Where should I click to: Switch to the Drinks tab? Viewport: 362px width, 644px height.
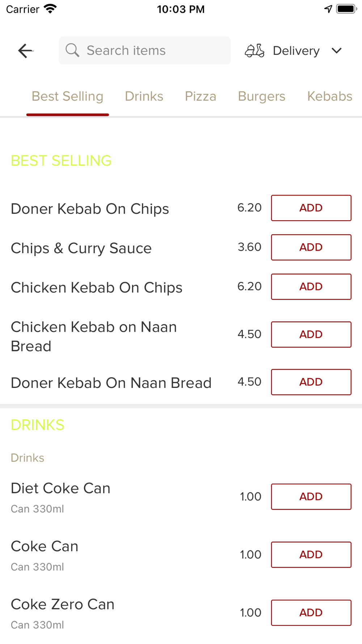pyautogui.click(x=144, y=96)
